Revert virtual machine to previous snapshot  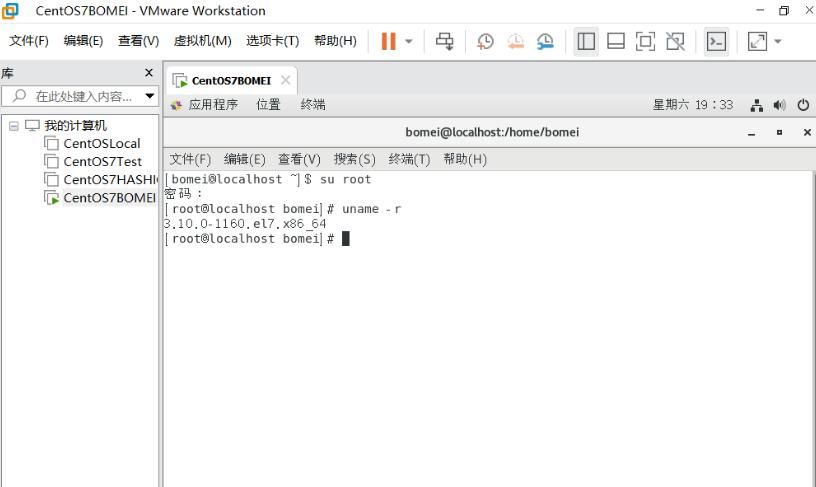coord(515,41)
